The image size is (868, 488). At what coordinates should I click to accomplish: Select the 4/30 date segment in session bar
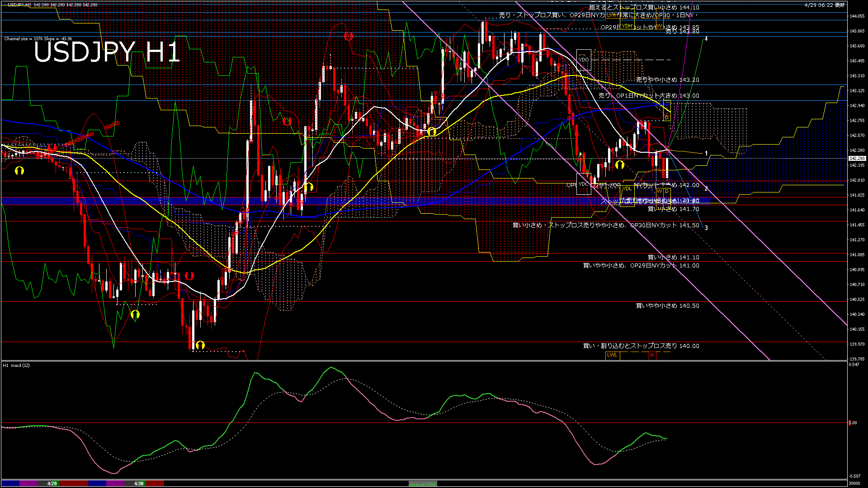tap(139, 483)
